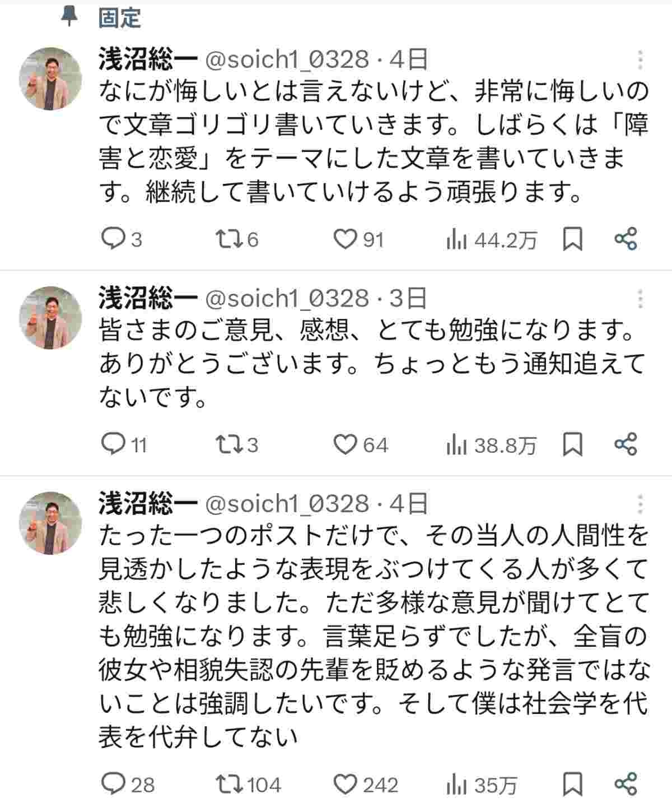Repost the post with 104 reposts
The height and width of the screenshot is (807, 672).
pos(229,784)
